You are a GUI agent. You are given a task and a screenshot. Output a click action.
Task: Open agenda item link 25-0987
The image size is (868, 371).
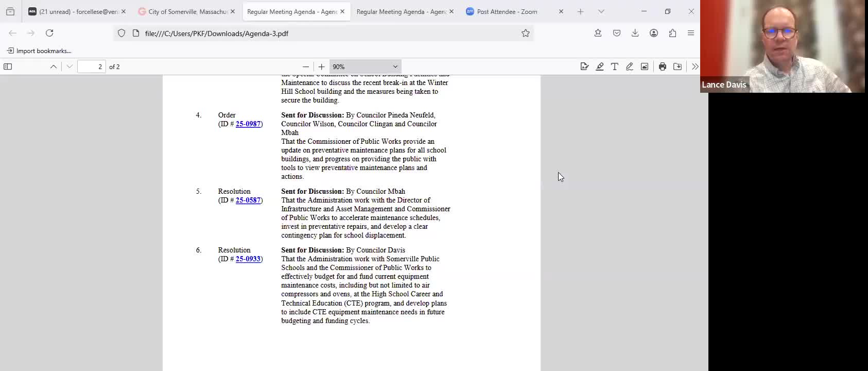[x=248, y=124]
